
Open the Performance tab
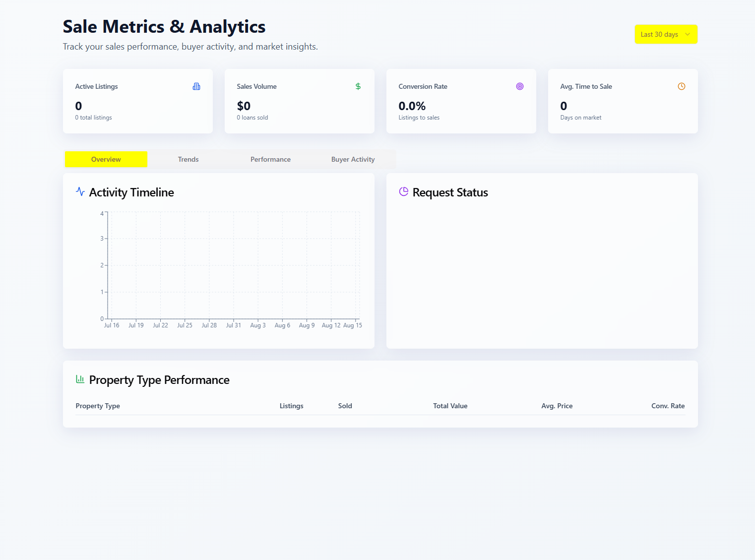[x=270, y=159]
